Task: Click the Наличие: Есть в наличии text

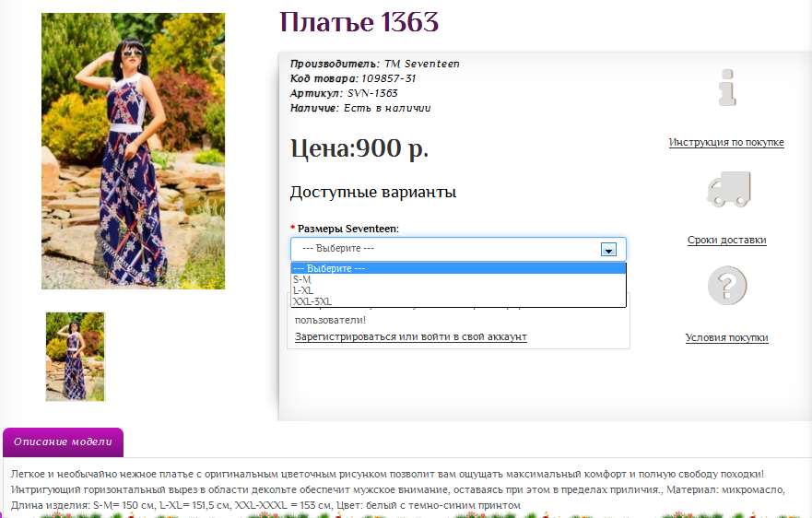Action: (360, 108)
